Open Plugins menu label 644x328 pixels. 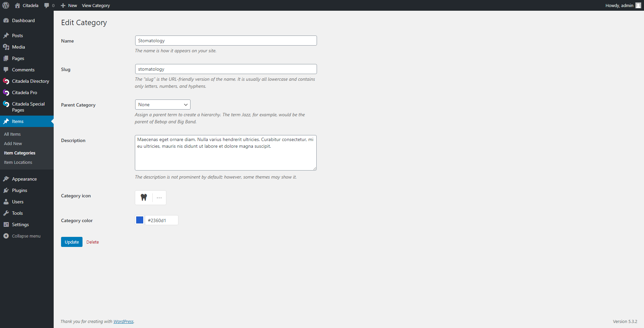tap(19, 190)
